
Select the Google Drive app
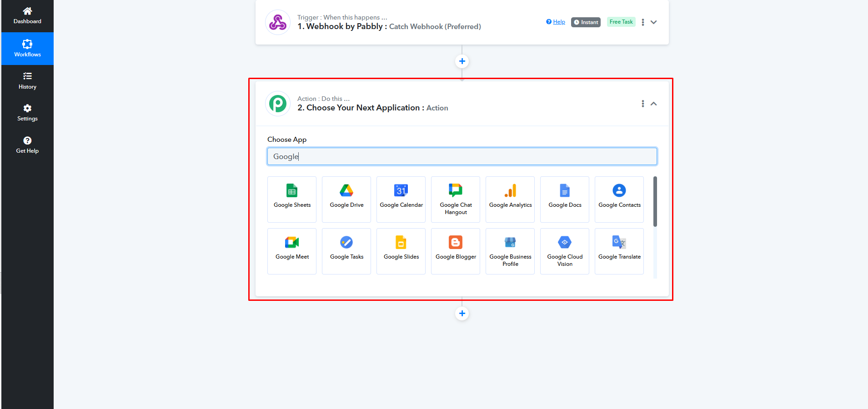click(x=346, y=200)
